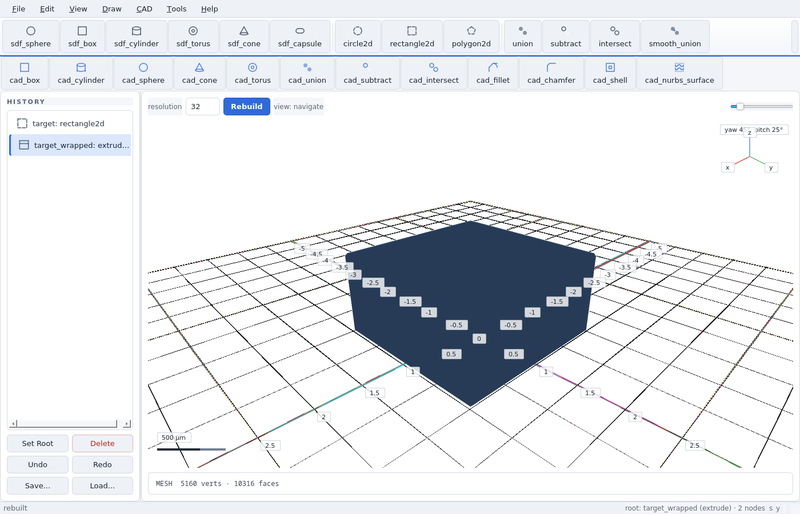Apply cad_fillet to edges
This screenshot has height=514, width=800.
[x=492, y=74]
